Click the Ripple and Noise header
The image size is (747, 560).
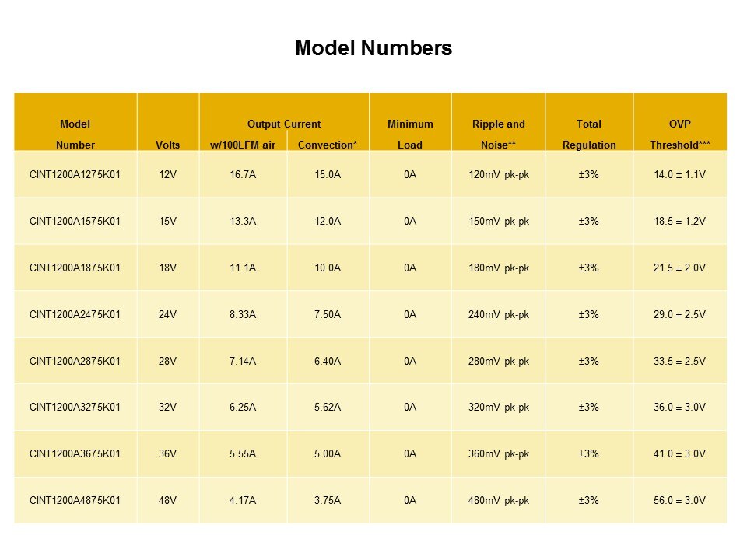point(498,134)
